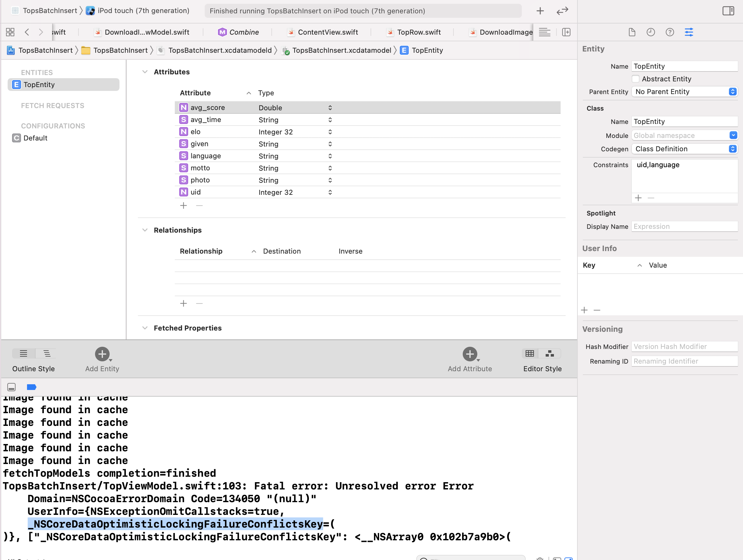Open the ContentView.swift tab

(x=323, y=32)
